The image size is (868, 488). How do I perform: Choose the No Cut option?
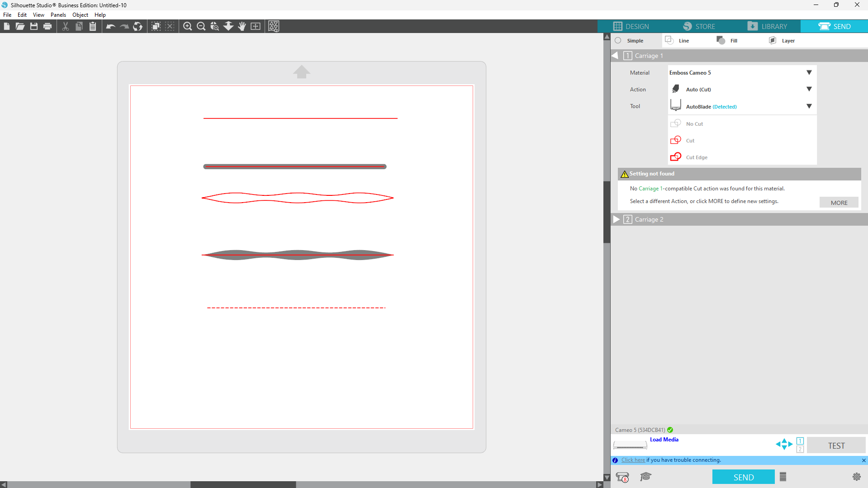[x=694, y=124]
